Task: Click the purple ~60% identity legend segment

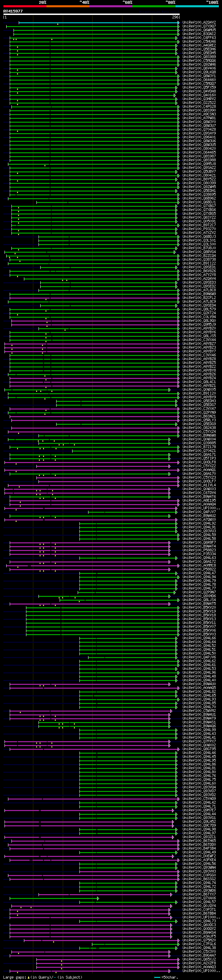Action: click(x=111, y=6)
